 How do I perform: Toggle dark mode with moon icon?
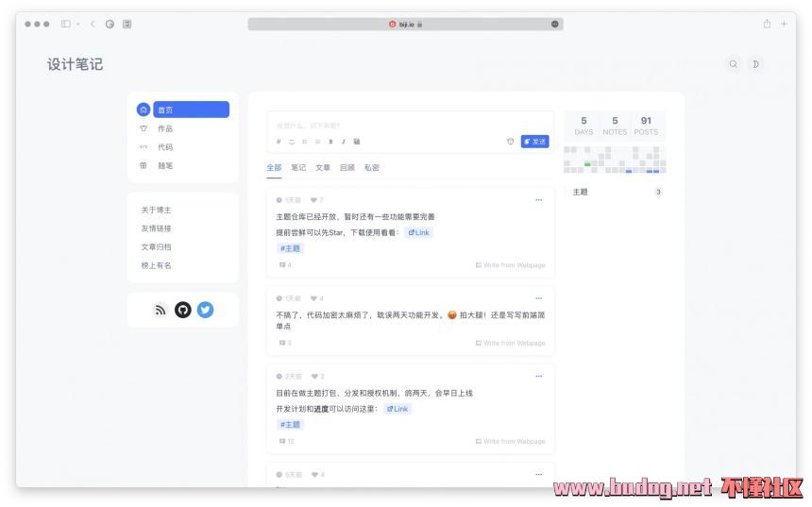pos(755,64)
